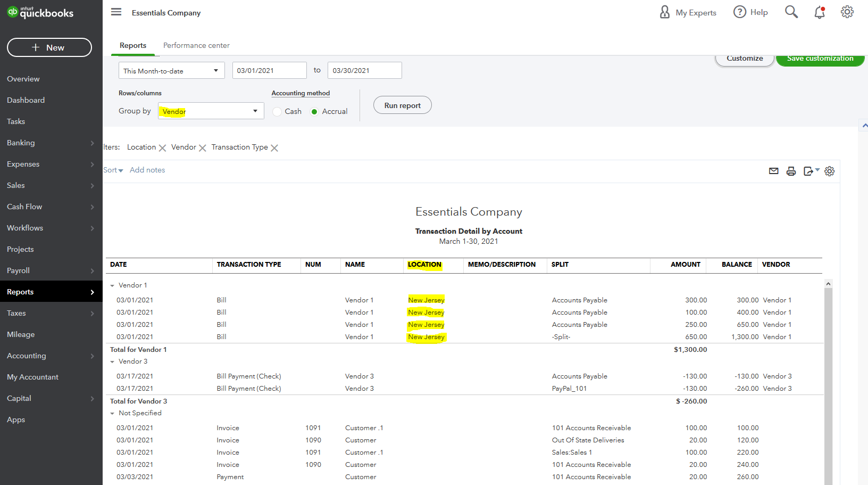Click the Run report button

coord(402,105)
